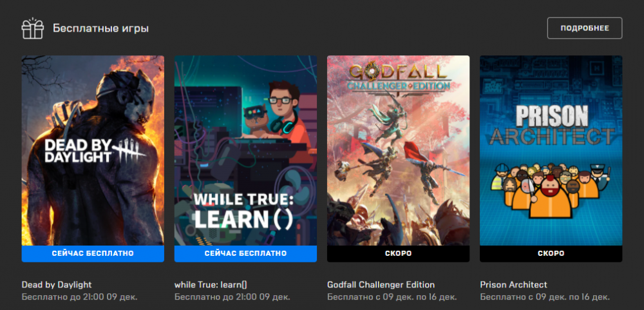Screen dimensions: 644x310
Task: Click Dead by Daylight free-until date text
Action: (x=80, y=296)
